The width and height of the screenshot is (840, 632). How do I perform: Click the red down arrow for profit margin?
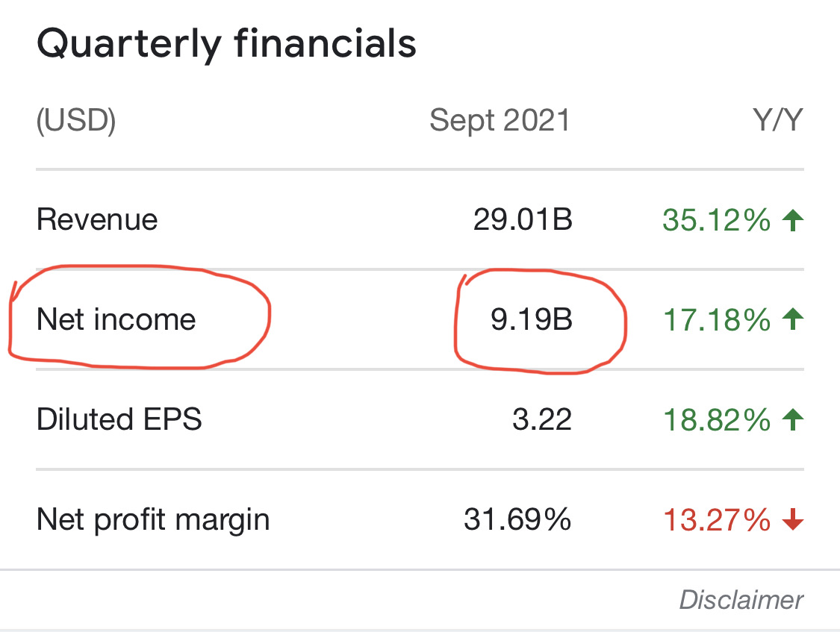click(792, 520)
